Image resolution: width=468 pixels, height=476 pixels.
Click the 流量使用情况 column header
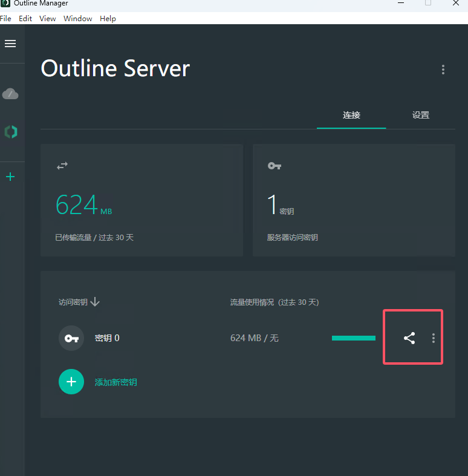click(275, 302)
